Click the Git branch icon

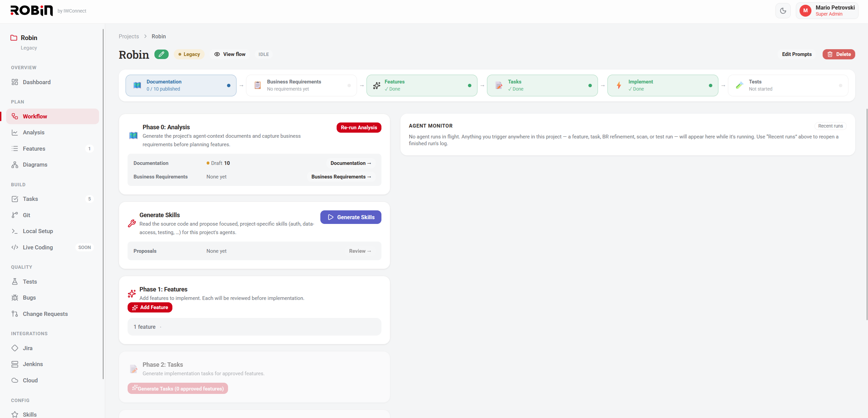(x=15, y=215)
